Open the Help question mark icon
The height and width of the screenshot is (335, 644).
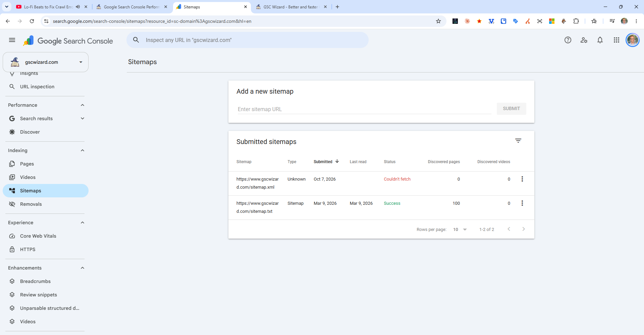[x=568, y=40]
